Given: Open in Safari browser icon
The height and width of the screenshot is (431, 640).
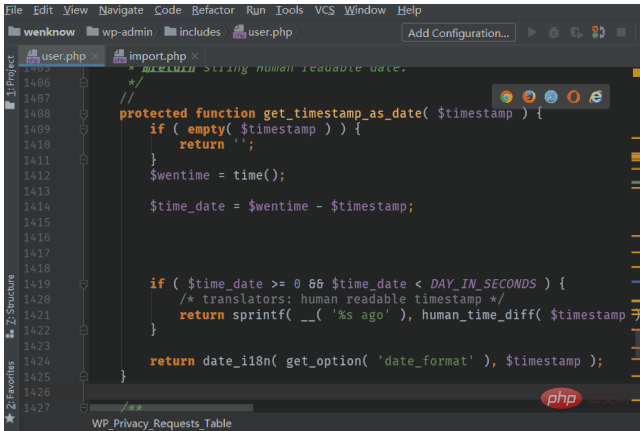Looking at the screenshot, I should coord(551,97).
